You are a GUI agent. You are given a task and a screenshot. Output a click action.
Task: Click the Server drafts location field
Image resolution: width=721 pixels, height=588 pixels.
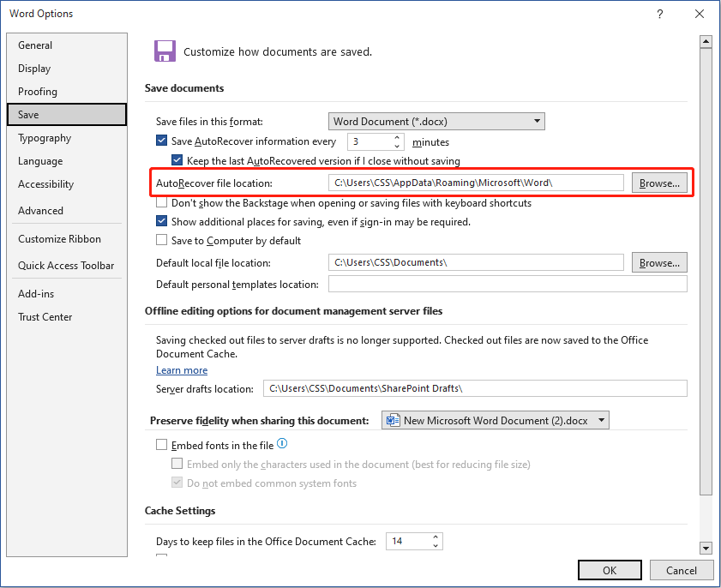click(x=475, y=388)
